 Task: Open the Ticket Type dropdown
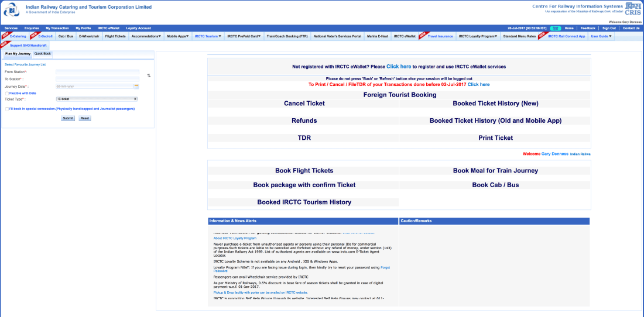tap(97, 99)
